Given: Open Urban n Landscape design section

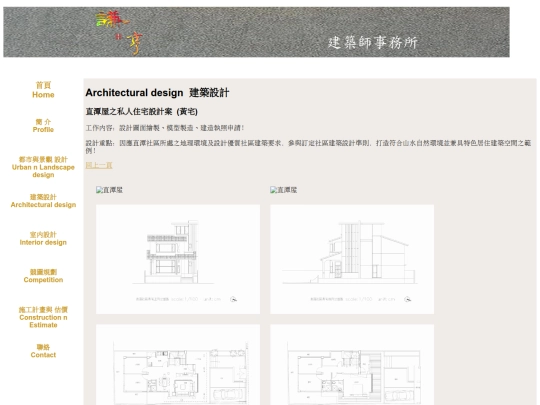Looking at the screenshot, I should (x=43, y=167).
